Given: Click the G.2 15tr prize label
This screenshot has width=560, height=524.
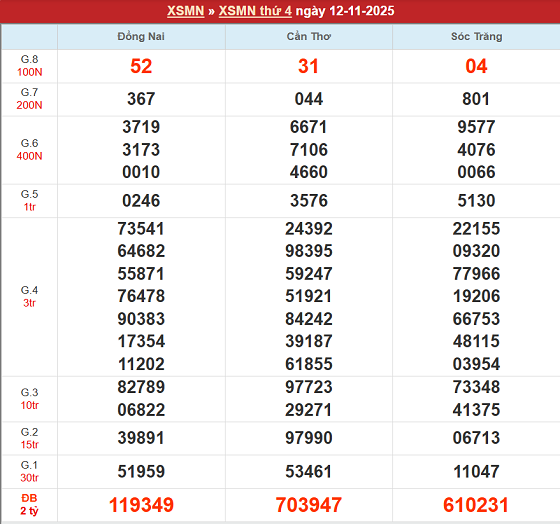Looking at the screenshot, I should 30,438.
